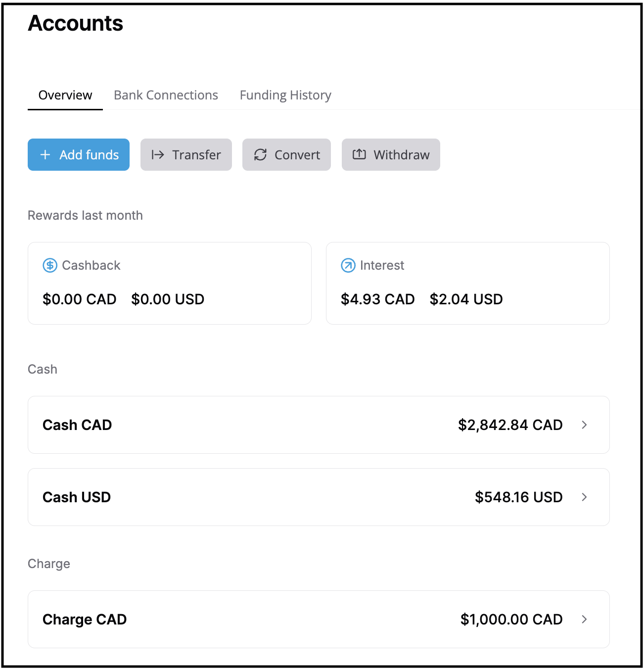
Task: Click the upload icon in Withdraw button
Action: click(359, 154)
